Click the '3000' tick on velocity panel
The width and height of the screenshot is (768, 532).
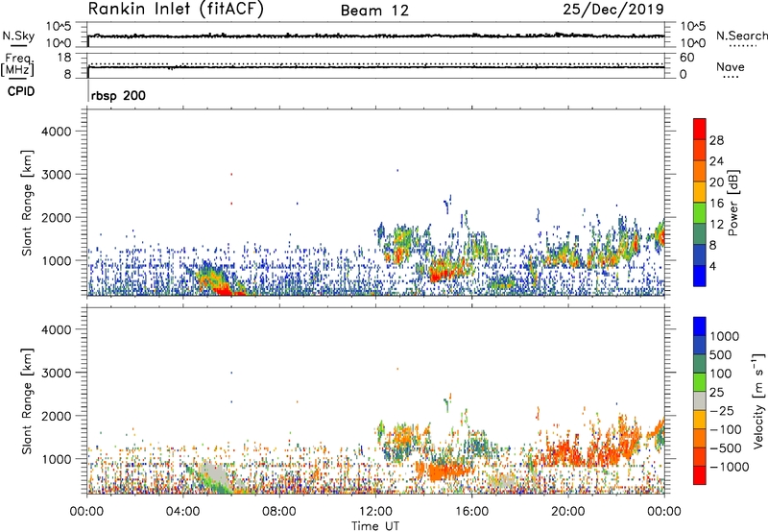56,373
